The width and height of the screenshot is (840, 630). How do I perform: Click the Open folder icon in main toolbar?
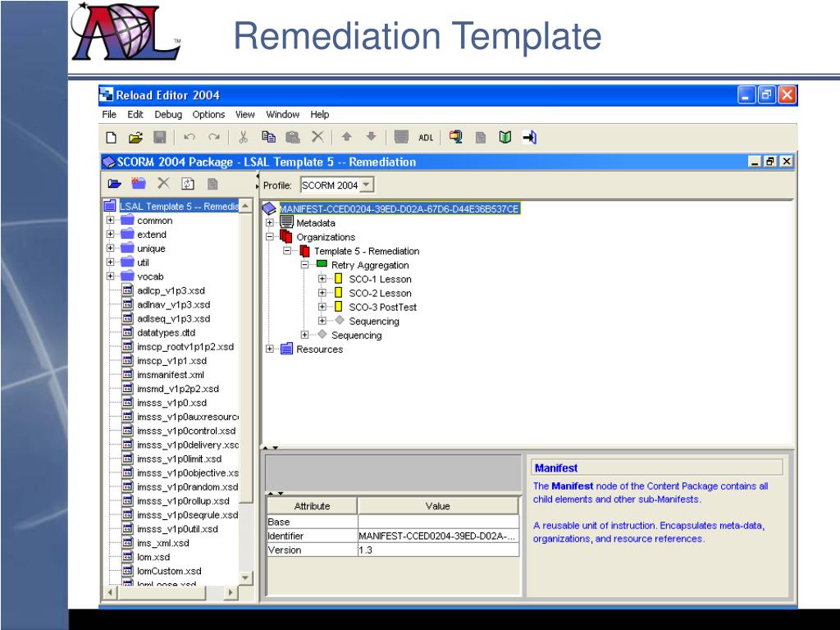tap(135, 138)
